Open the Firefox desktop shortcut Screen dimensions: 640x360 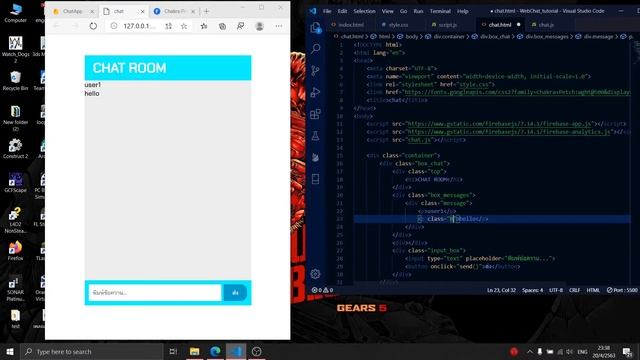(x=16, y=251)
